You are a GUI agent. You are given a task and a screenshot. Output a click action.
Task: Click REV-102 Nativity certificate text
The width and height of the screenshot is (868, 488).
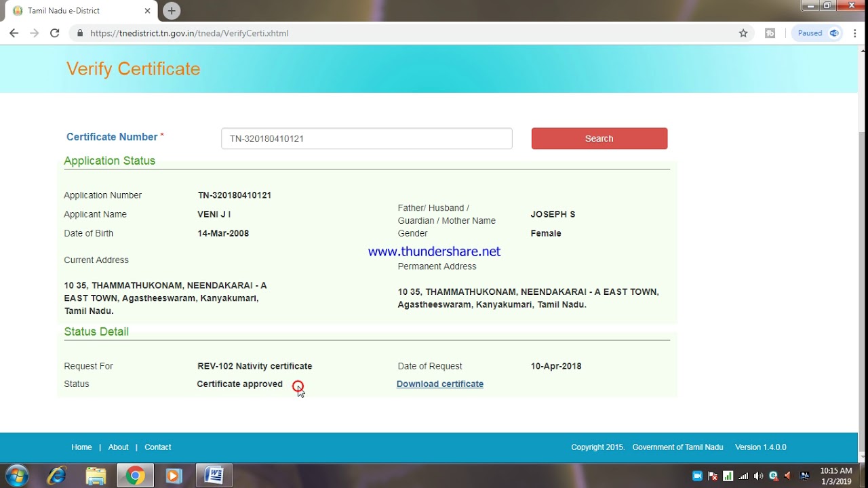point(255,366)
